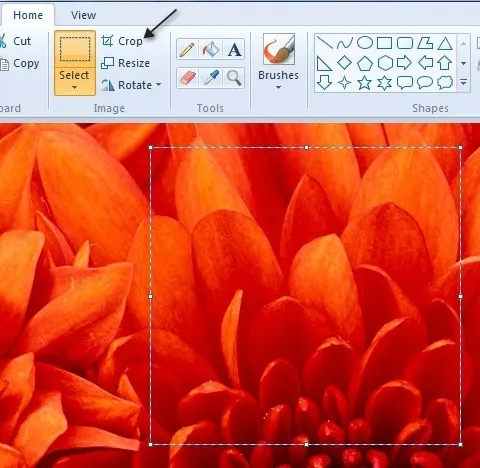
Task: Pick the Polygon shape
Action: coord(425,43)
